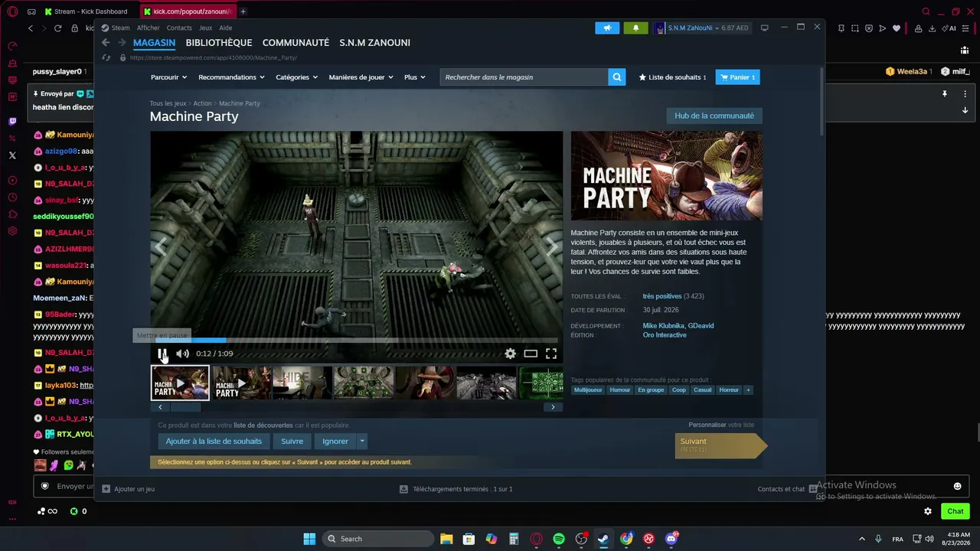
Task: Open the HIDE screenshot thumbnail
Action: click(303, 383)
